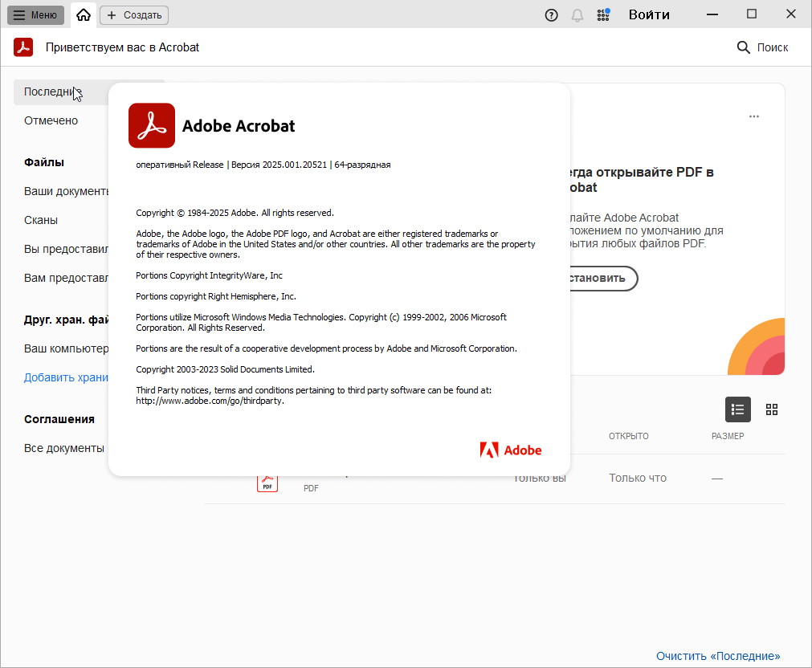Open Ваши документы in the sidebar
Screen dimensions: 812x668
67,191
